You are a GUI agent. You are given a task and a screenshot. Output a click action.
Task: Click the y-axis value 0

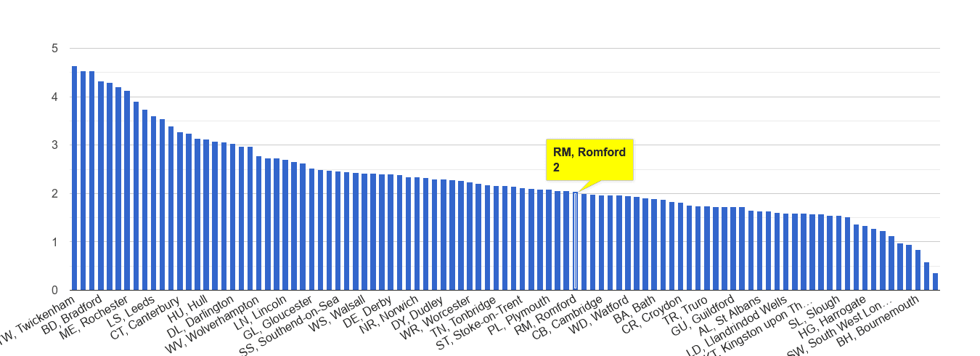coord(54,290)
